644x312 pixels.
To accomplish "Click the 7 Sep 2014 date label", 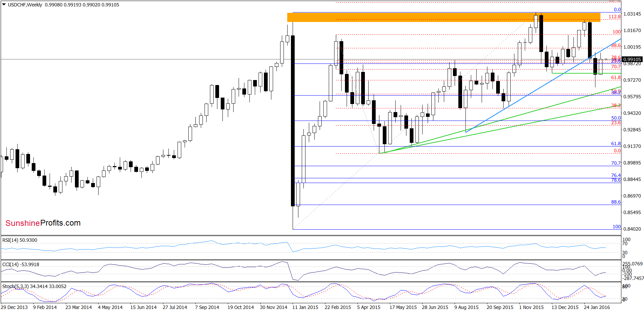I will click(x=207, y=307).
